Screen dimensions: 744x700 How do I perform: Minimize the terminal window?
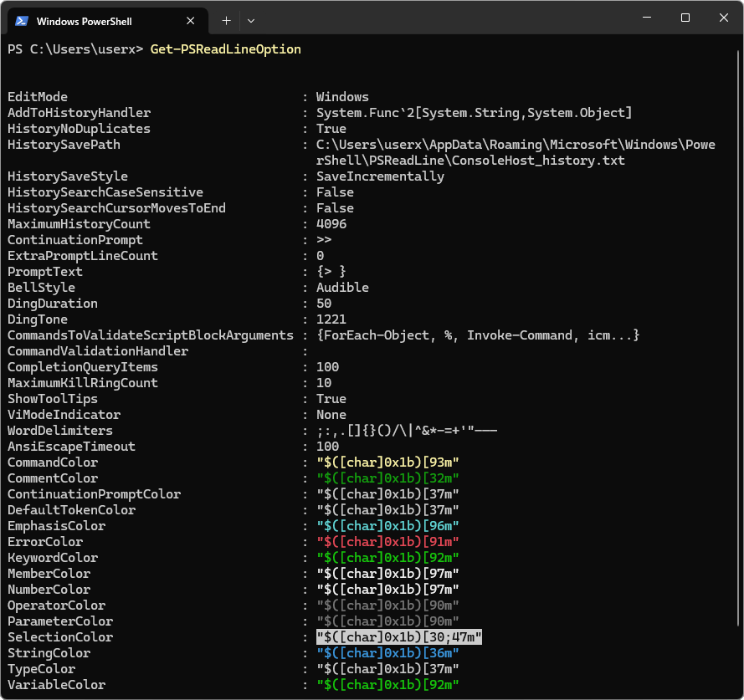(647, 18)
